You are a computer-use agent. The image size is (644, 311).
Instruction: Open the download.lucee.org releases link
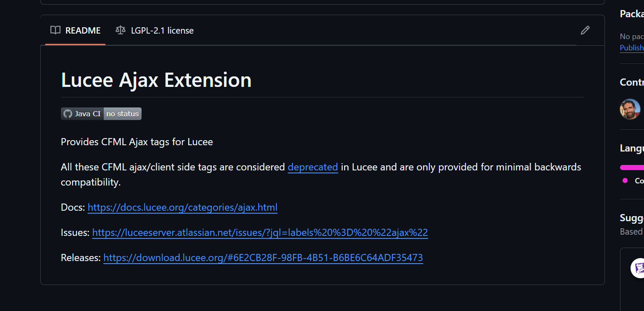point(263,258)
